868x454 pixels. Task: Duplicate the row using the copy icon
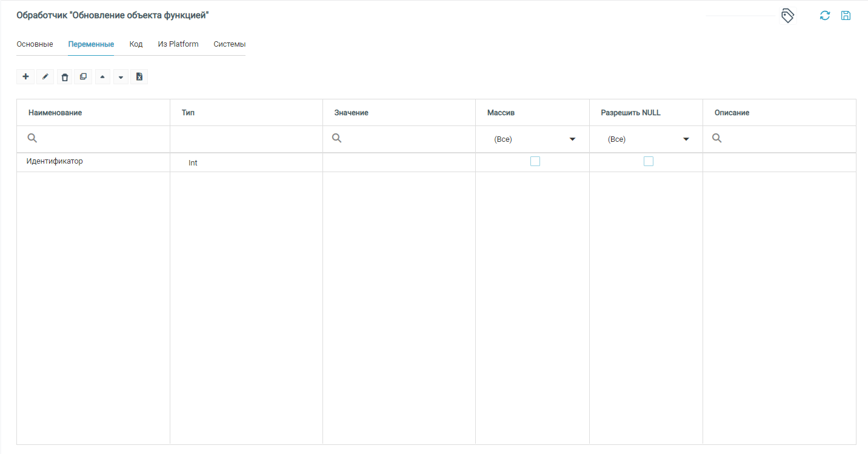[83, 77]
